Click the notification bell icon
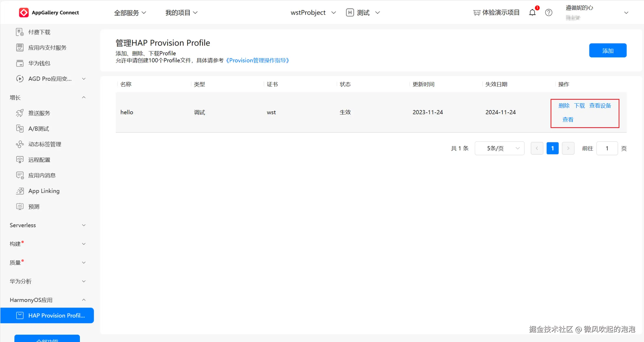 [x=532, y=13]
